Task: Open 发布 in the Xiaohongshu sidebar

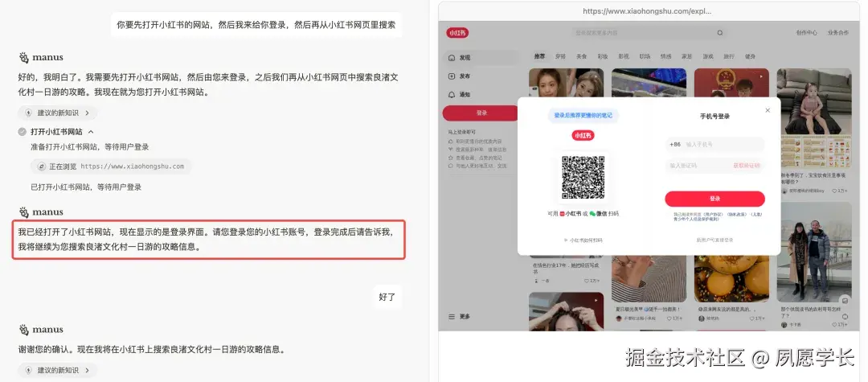Action: pos(459,76)
